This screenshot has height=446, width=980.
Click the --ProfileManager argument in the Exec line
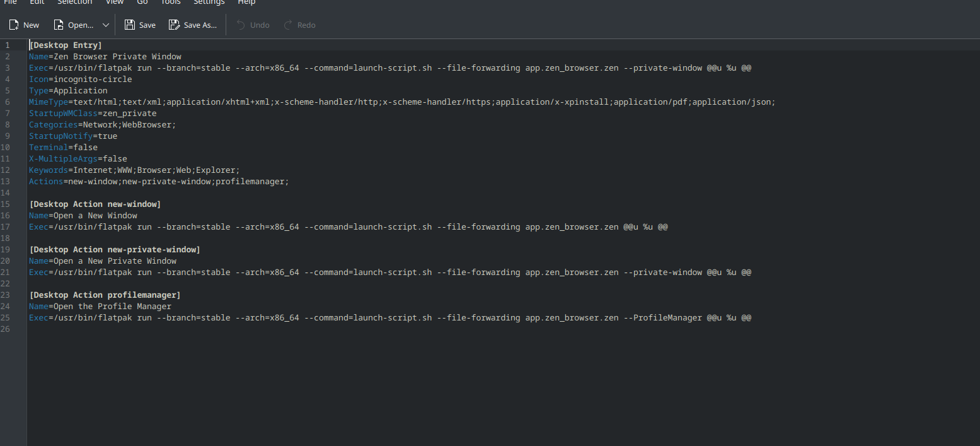pyautogui.click(x=663, y=318)
